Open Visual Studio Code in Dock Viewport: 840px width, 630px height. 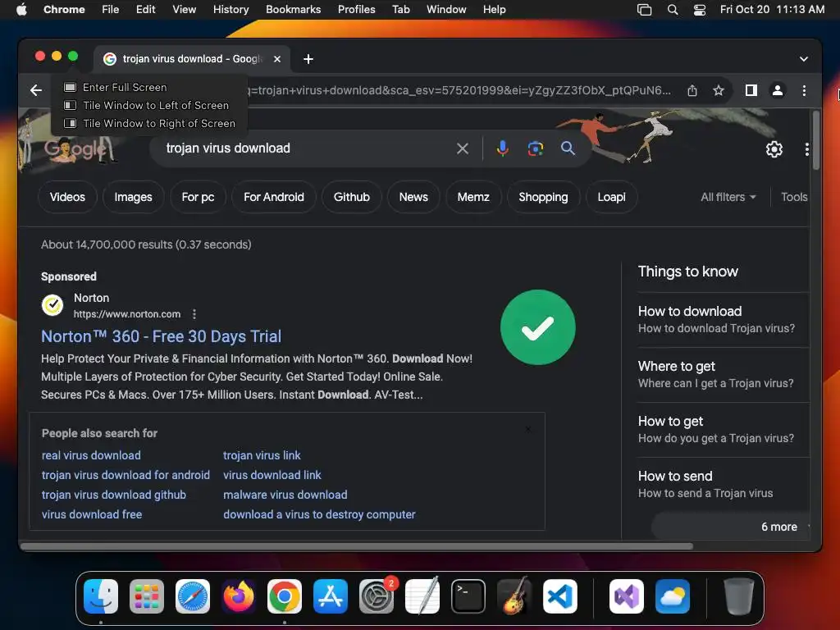pos(560,596)
